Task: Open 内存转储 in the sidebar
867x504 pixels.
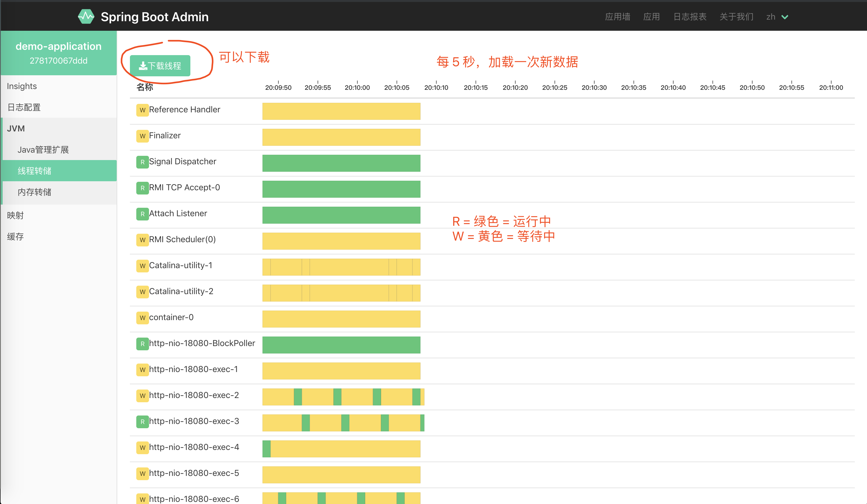Action: (34, 192)
